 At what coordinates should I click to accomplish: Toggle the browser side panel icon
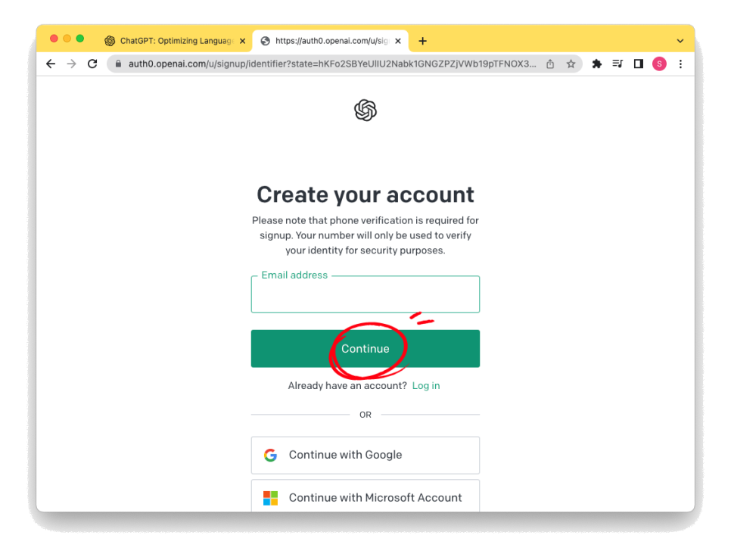tap(638, 64)
